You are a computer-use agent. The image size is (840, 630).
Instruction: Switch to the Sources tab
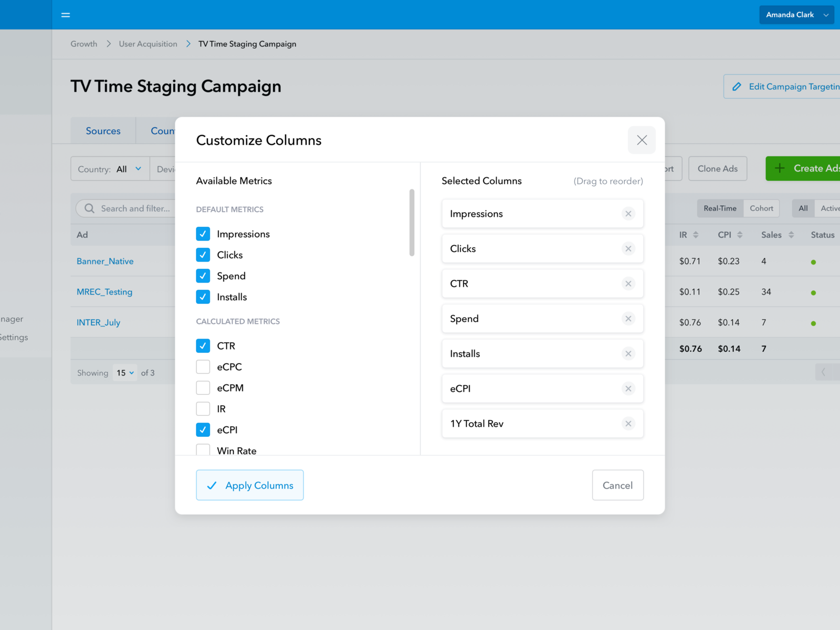click(103, 131)
